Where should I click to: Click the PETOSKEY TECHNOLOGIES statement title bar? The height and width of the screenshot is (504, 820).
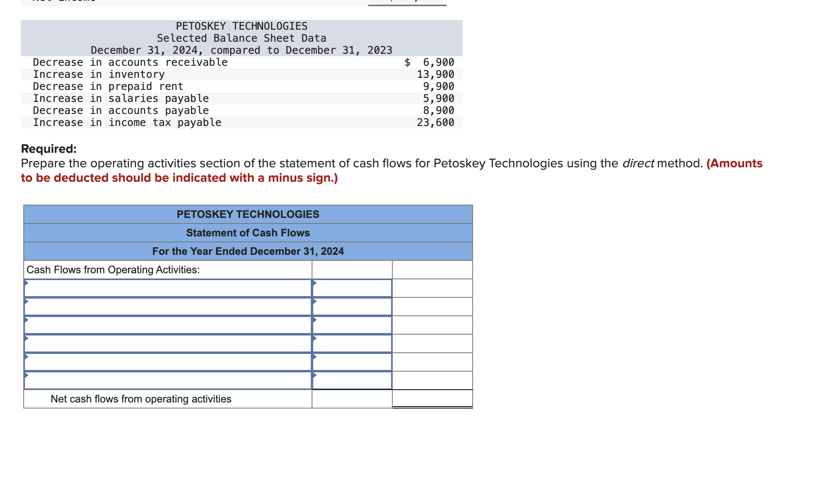click(x=248, y=214)
